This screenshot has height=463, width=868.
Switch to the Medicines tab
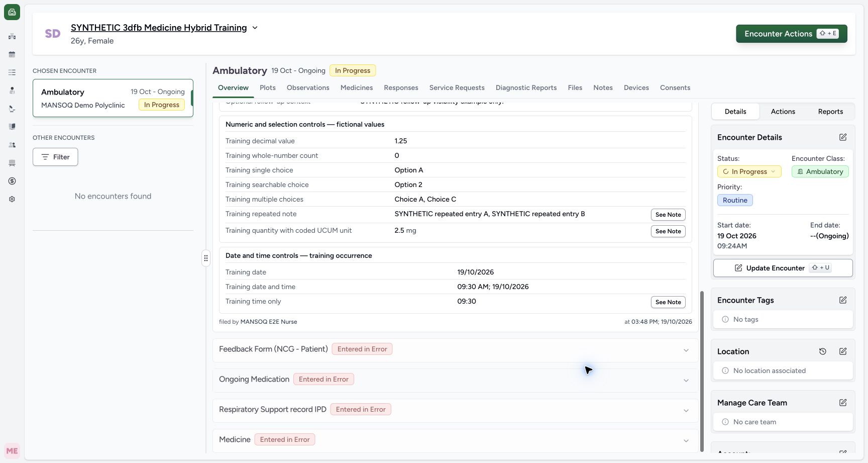point(357,87)
